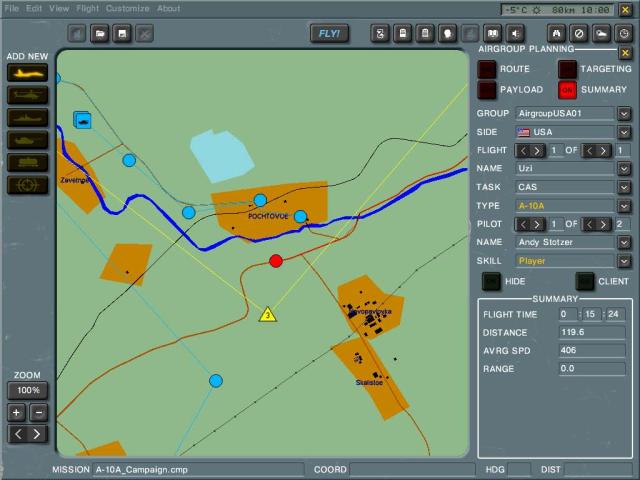
Task: Open the Flight menu
Action: point(88,8)
